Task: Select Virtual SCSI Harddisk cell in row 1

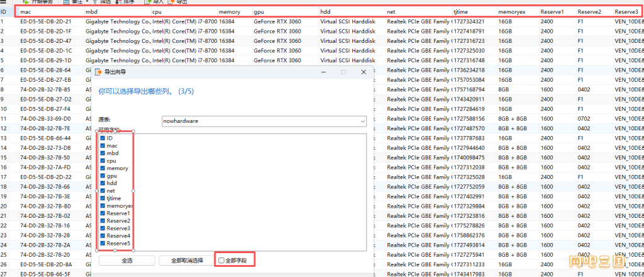Action: [x=352, y=22]
